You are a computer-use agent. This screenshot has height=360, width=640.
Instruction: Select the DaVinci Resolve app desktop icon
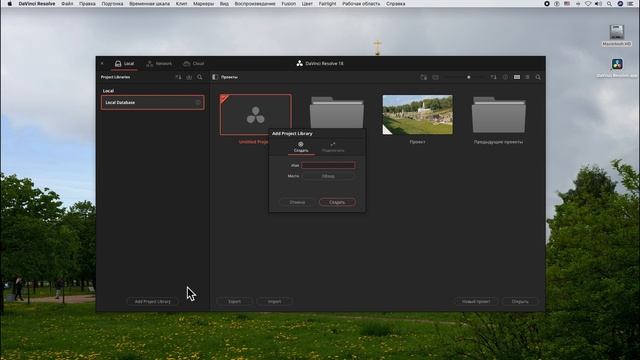(x=617, y=68)
